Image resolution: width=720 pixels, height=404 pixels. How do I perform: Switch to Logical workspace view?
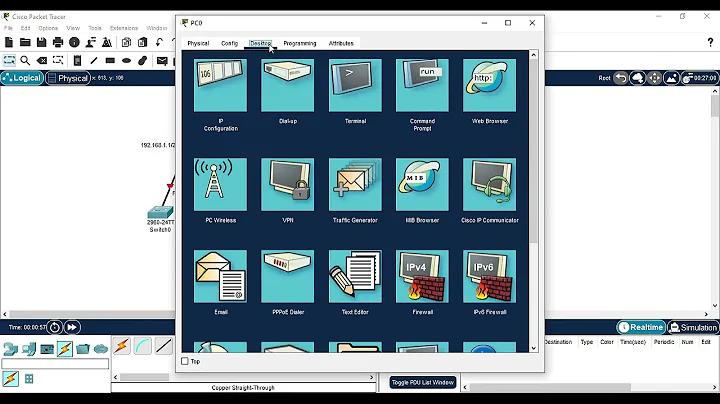[x=22, y=78]
